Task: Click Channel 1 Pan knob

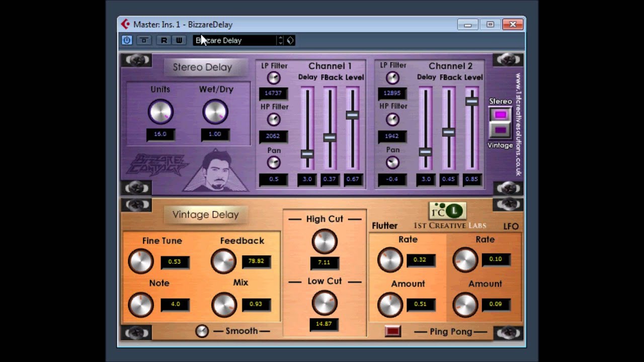Action: click(x=273, y=162)
